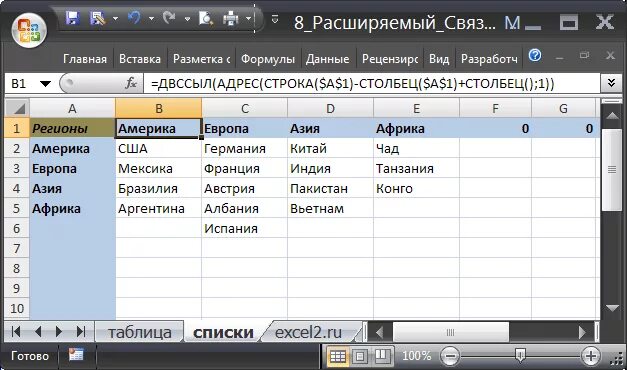Switch to the таблица sheet
Screen dimensions: 627x370
(x=140, y=332)
